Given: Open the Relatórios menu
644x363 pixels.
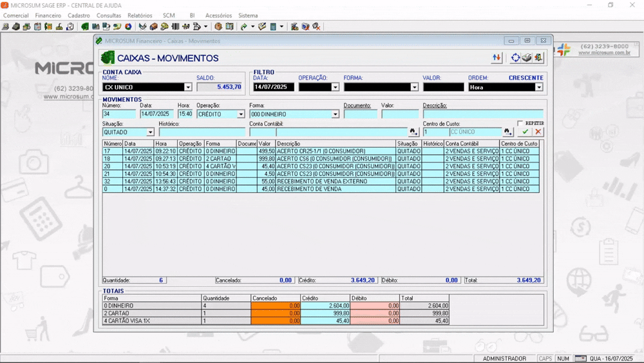Looking at the screenshot, I should [x=140, y=15].
